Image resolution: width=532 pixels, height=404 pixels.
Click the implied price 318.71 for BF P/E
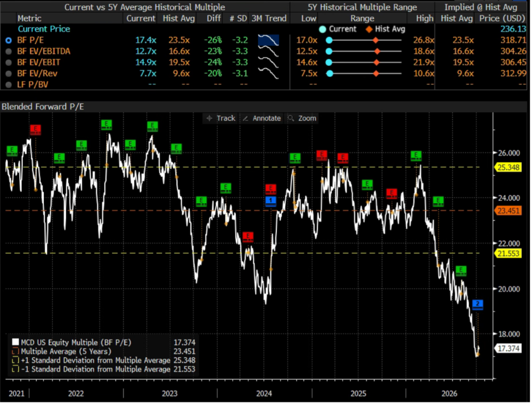coord(513,40)
